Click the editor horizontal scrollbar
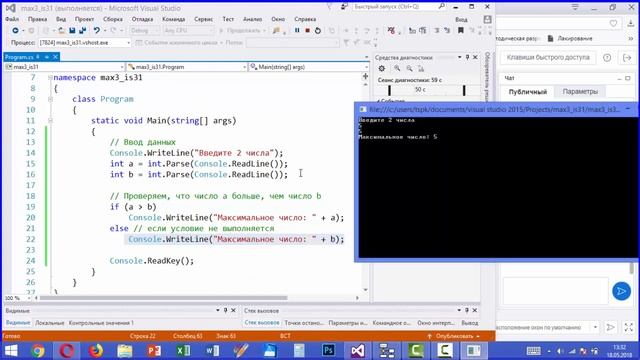 click(164, 298)
